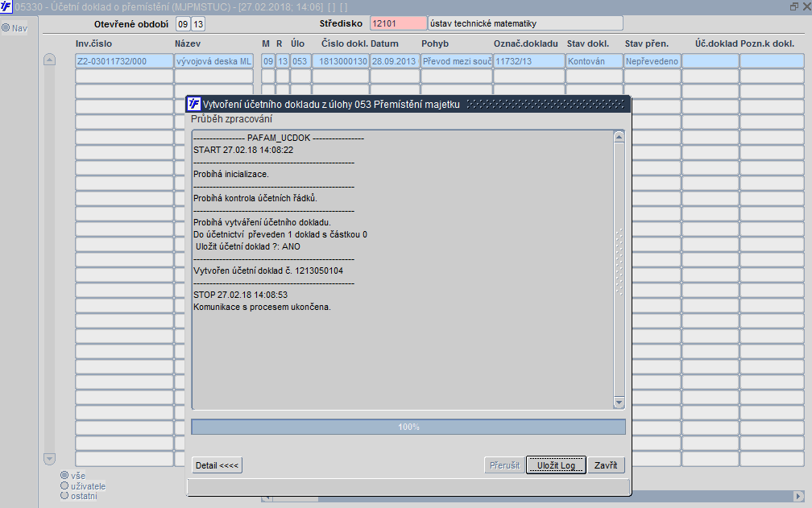This screenshot has width=812, height=508.
Task: Click the log scrollbar up arrow
Action: point(619,137)
